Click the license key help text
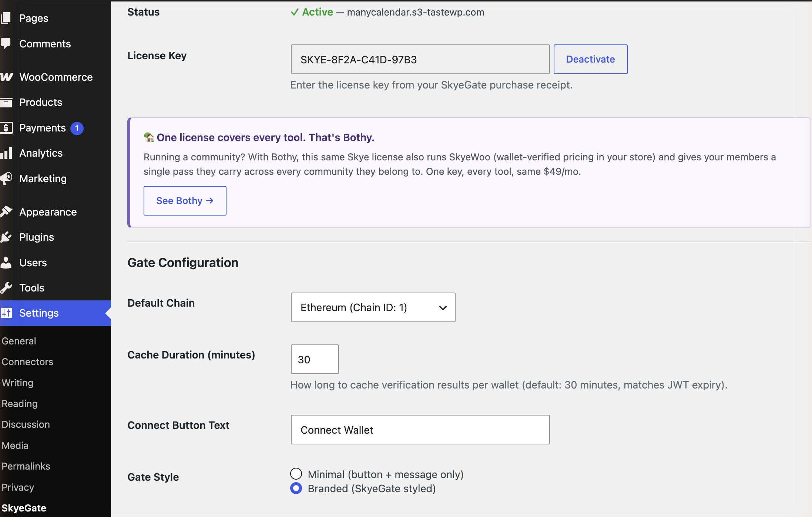The width and height of the screenshot is (812, 517). 431,85
